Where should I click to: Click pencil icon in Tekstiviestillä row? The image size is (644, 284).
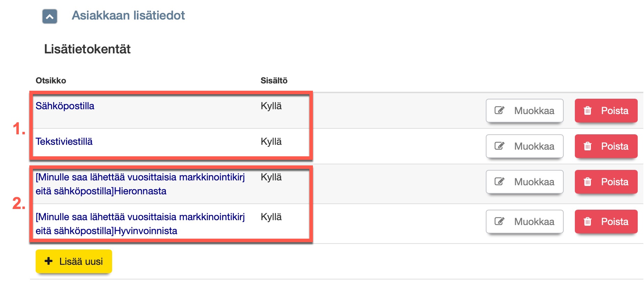pos(499,146)
